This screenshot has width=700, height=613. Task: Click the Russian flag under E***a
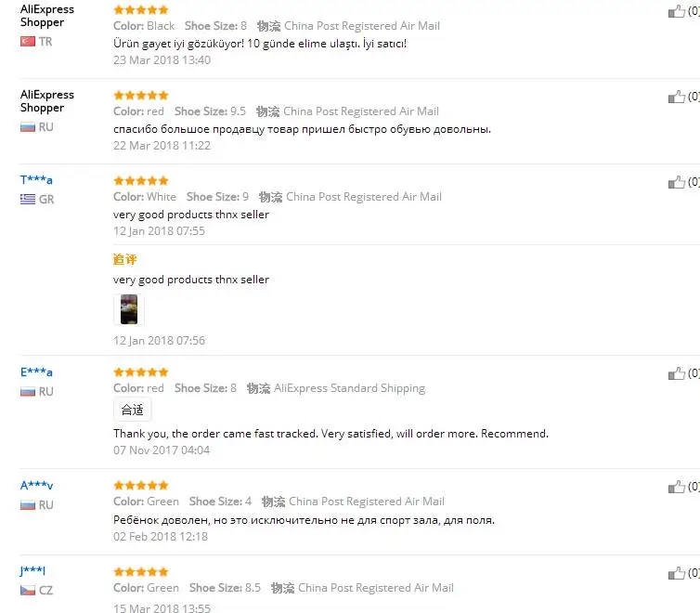coord(28,392)
